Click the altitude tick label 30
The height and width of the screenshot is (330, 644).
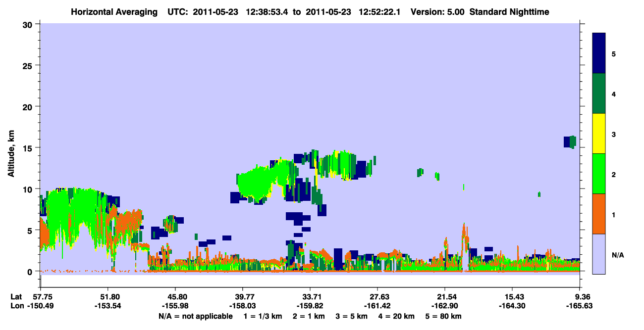coord(28,24)
